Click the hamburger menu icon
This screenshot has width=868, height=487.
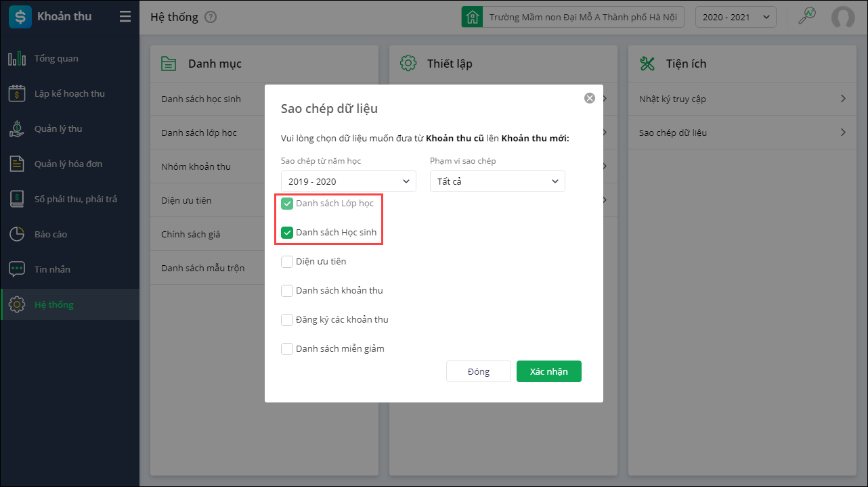(125, 17)
